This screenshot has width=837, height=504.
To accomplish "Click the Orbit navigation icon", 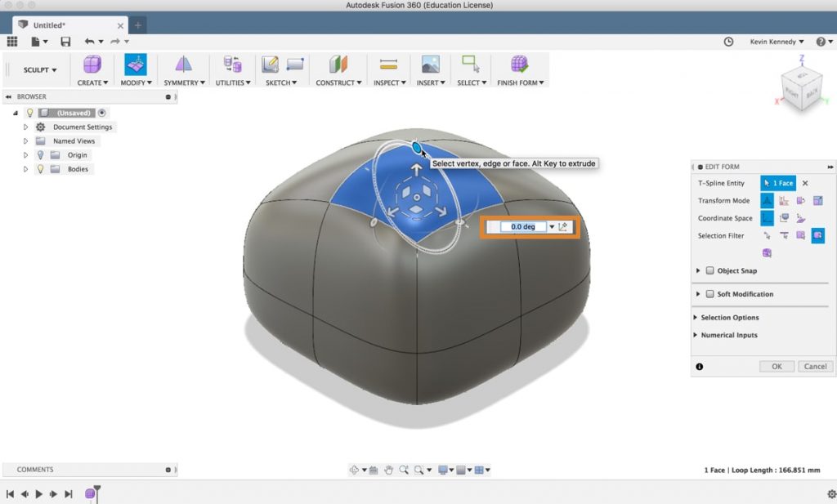I will click(354, 470).
